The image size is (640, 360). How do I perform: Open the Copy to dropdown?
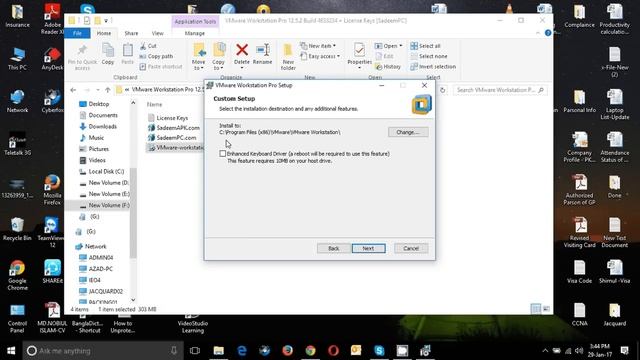tap(219, 56)
